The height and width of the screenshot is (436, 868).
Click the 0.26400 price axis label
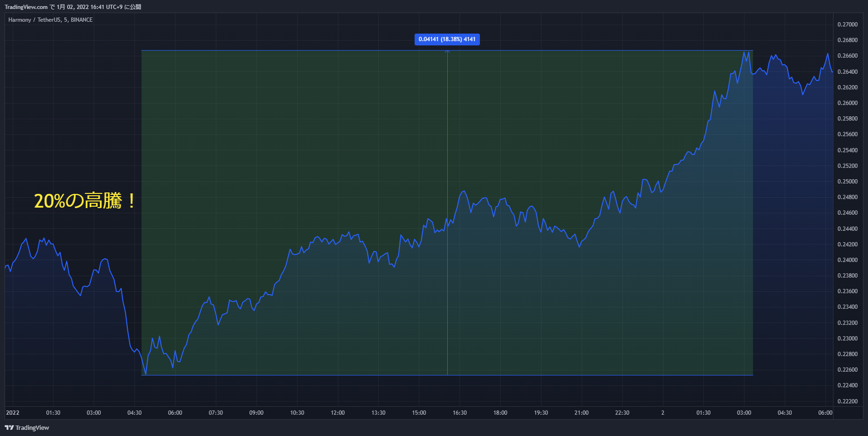pyautogui.click(x=848, y=72)
